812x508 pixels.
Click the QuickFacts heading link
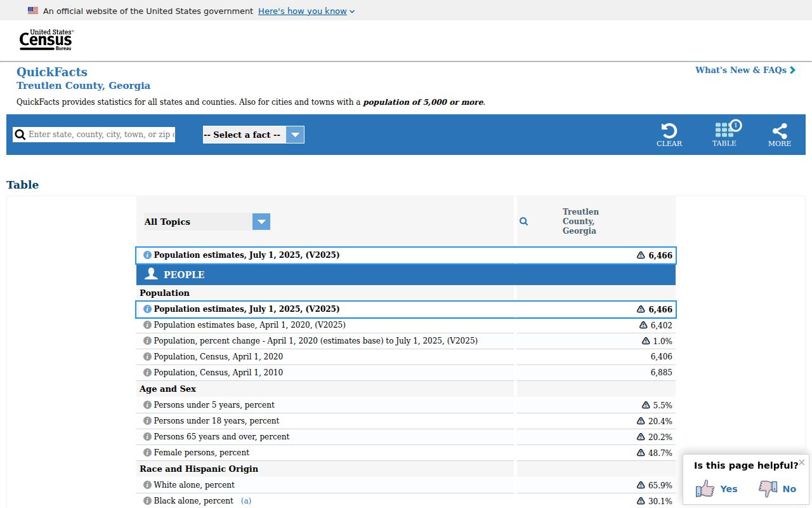tap(52, 72)
